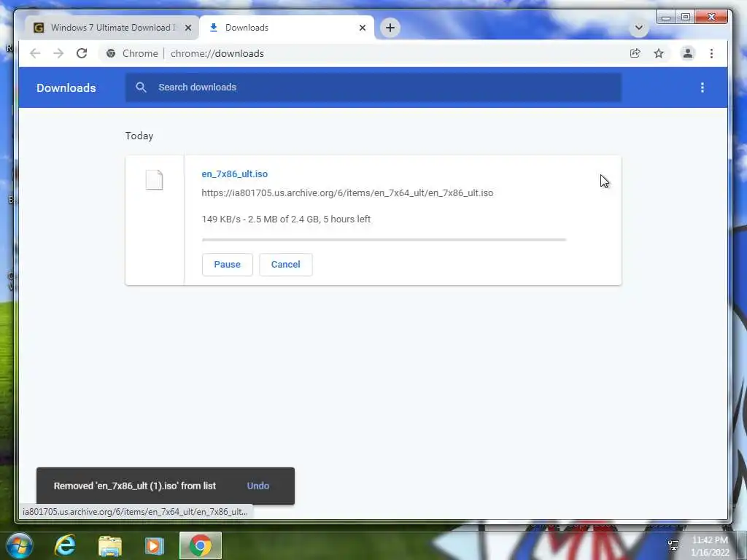
Task: Maximize the Chrome window
Action: (686, 17)
